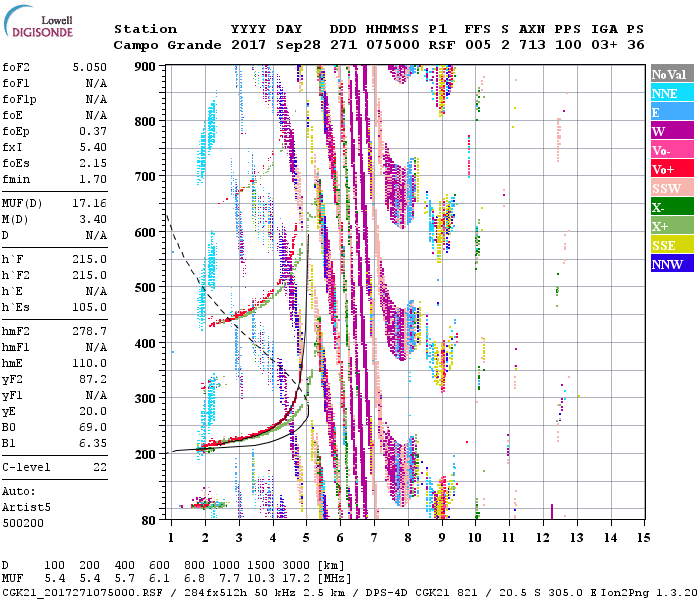Click the Vo- pink legend swatch
Image resolution: width=700 pixels, height=600 pixels.
pyautogui.click(x=672, y=150)
